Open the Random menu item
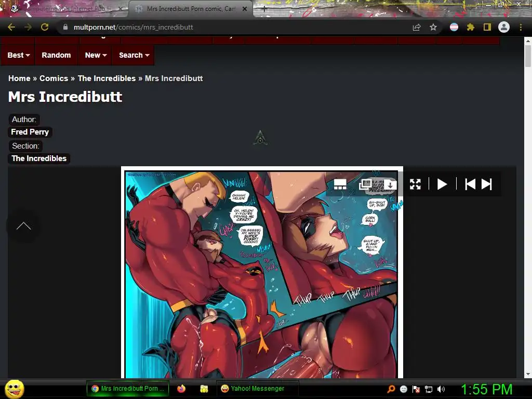Image resolution: width=532 pixels, height=399 pixels. click(56, 55)
